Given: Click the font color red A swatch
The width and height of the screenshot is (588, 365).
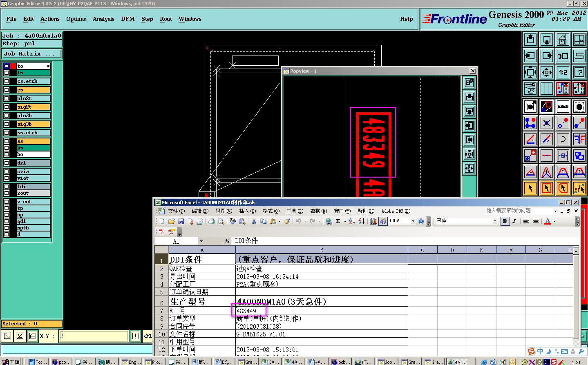Looking at the screenshot, I should pos(548,221).
